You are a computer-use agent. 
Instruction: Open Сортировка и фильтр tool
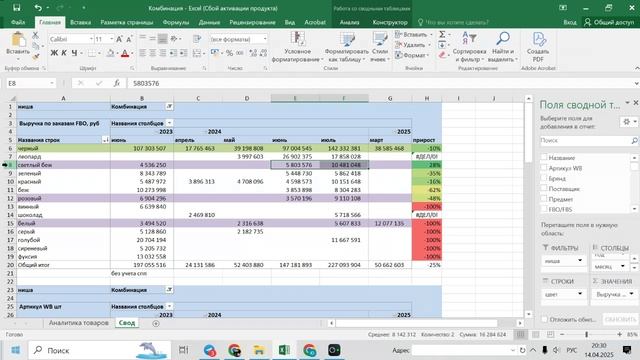click(x=469, y=47)
